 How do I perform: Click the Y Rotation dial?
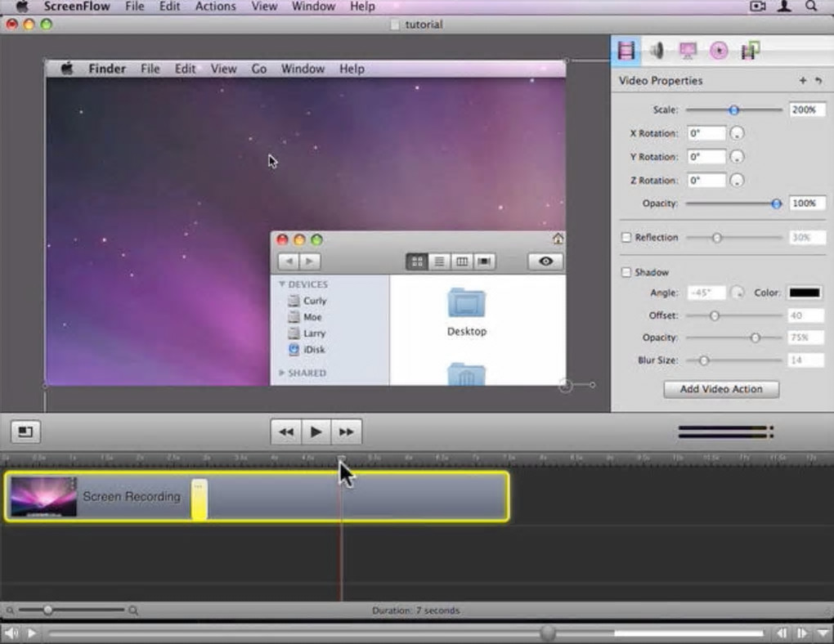coord(737,156)
